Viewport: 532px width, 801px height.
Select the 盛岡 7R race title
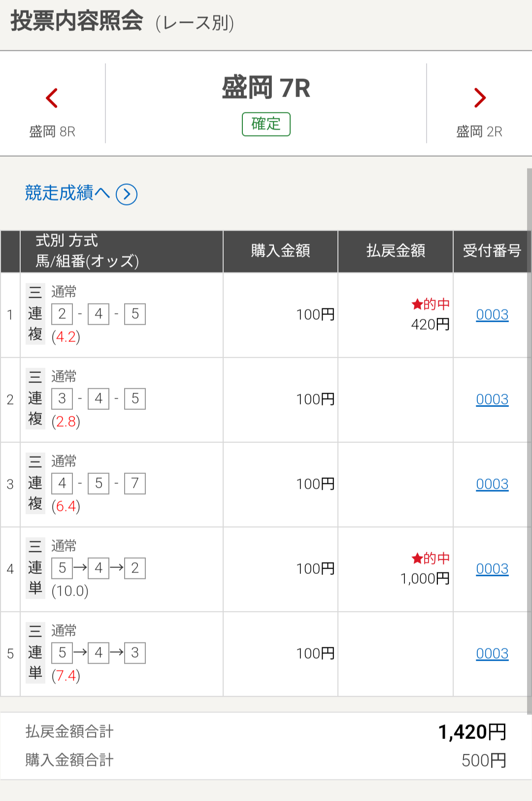point(266,88)
